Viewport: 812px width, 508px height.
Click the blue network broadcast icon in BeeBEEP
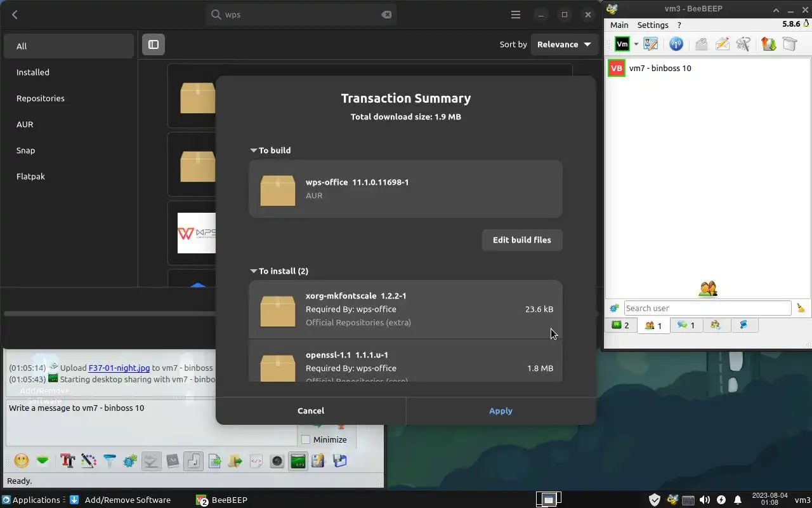point(676,44)
